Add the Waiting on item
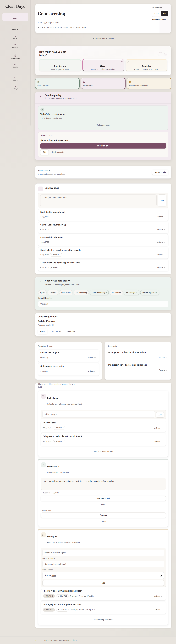Viewport: 176px width, 644px height. tap(103, 583)
